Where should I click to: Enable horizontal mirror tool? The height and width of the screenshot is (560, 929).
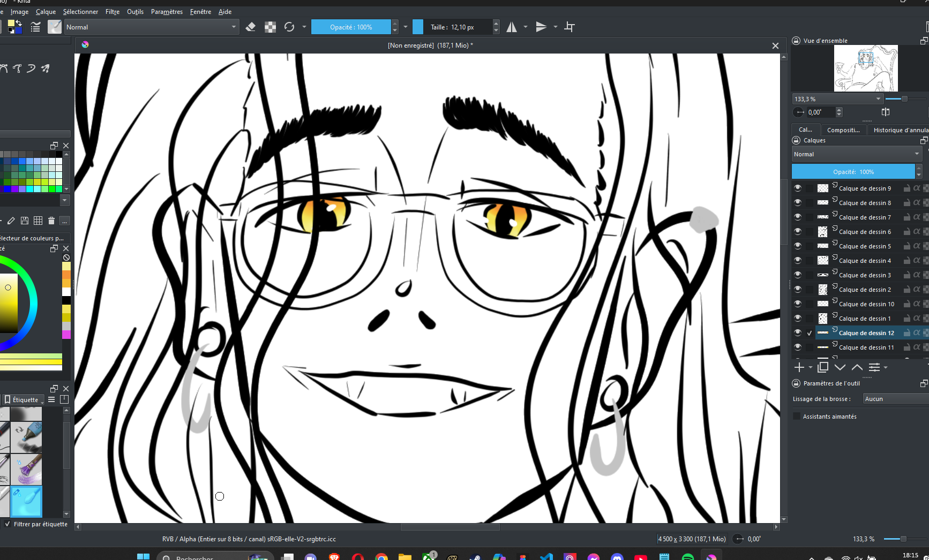tap(512, 27)
